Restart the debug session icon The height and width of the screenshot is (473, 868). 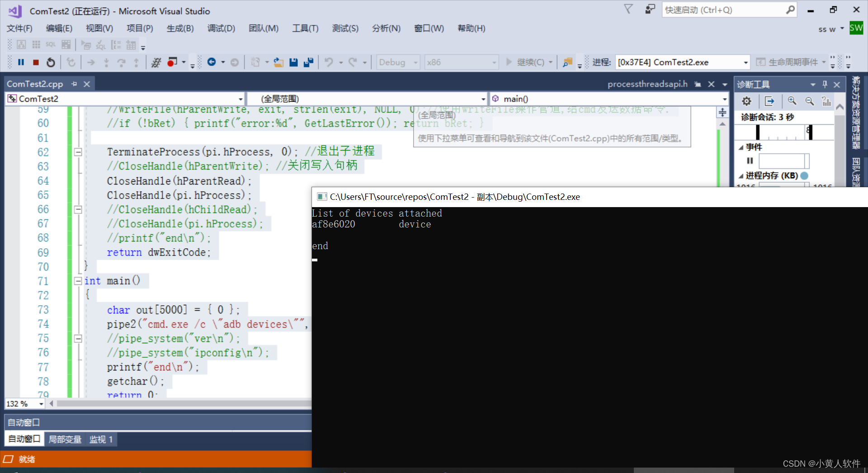point(51,62)
